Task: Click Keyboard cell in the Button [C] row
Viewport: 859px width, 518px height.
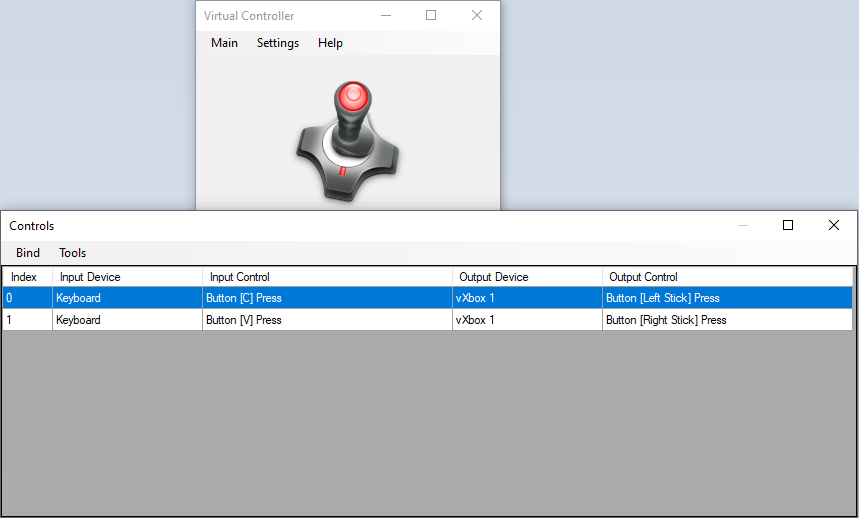Action: 127,298
